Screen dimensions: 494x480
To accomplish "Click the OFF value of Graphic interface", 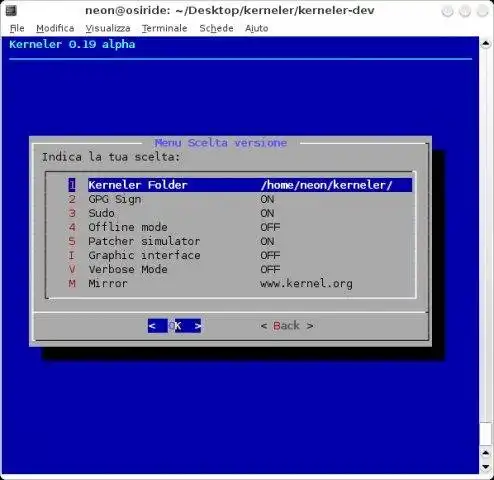I will tap(270, 255).
